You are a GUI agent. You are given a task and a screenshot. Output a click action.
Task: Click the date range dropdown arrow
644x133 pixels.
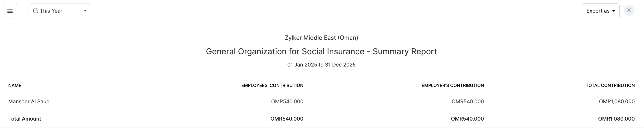pyautogui.click(x=85, y=11)
